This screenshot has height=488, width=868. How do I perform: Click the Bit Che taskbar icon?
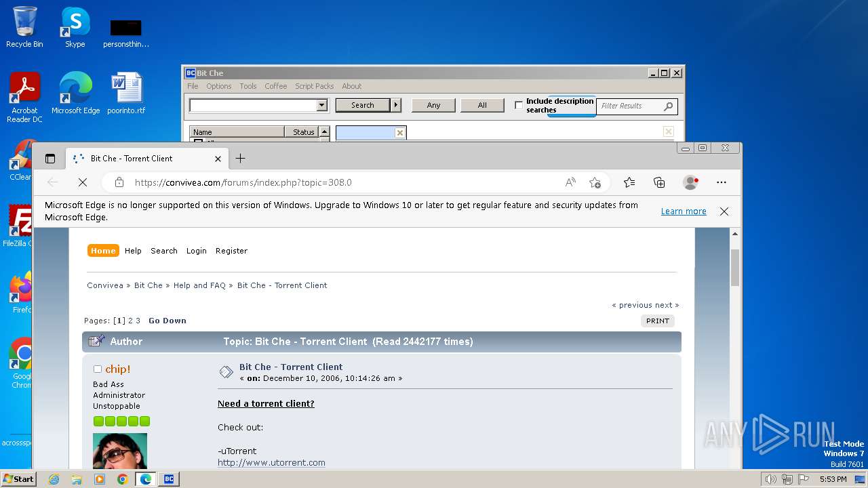(168, 479)
